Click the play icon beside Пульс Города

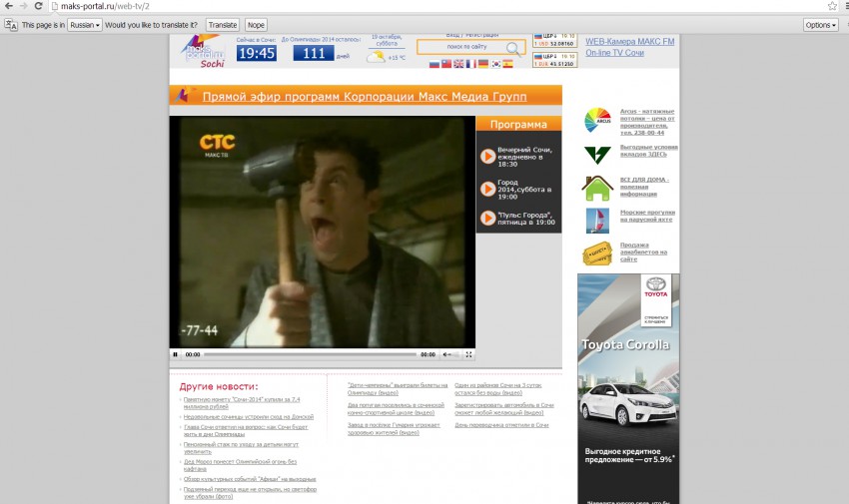pos(487,218)
